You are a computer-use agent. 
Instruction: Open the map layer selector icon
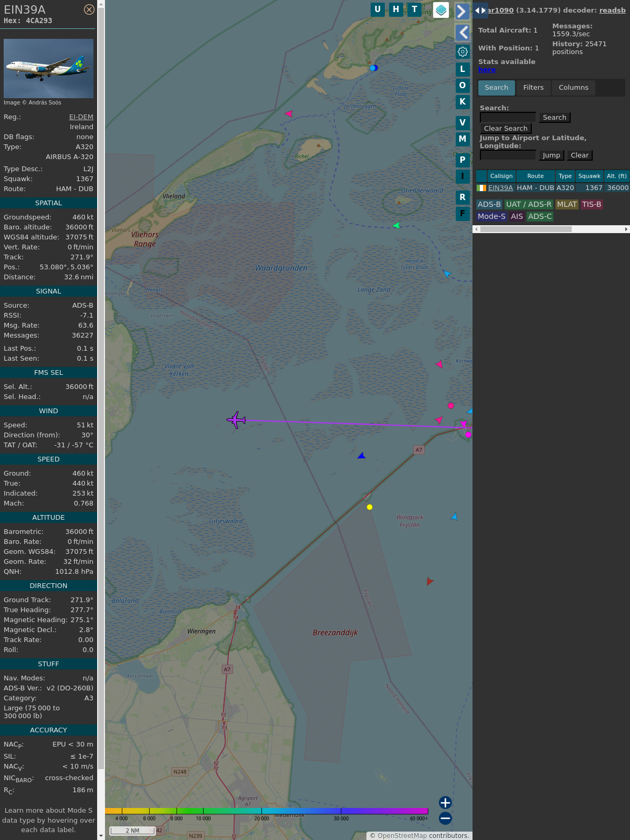point(441,10)
